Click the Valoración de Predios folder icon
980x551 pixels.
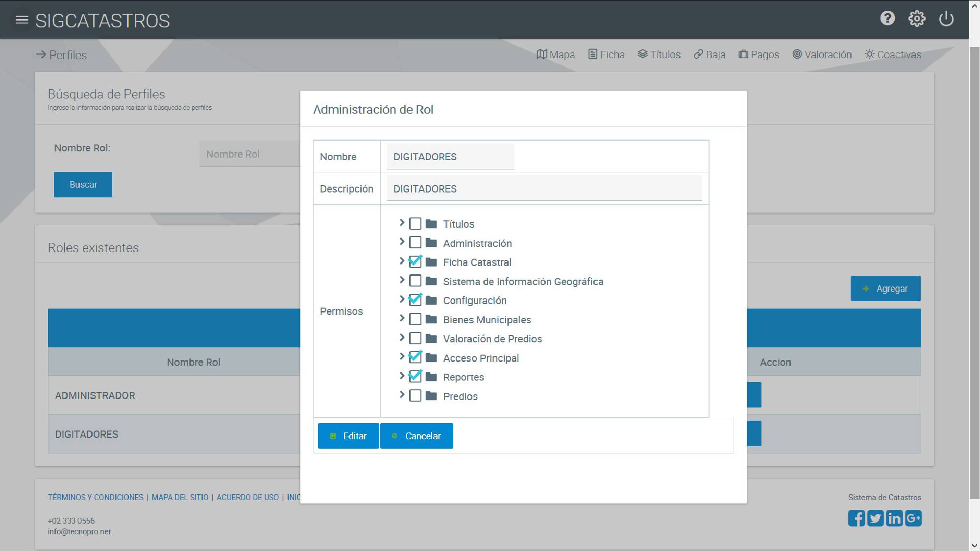point(431,338)
